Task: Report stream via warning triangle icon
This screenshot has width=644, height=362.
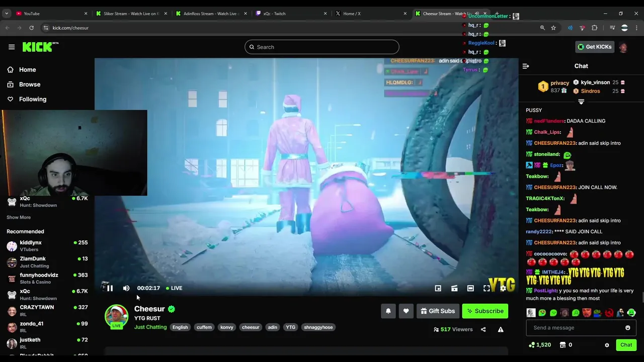Action: point(501,329)
